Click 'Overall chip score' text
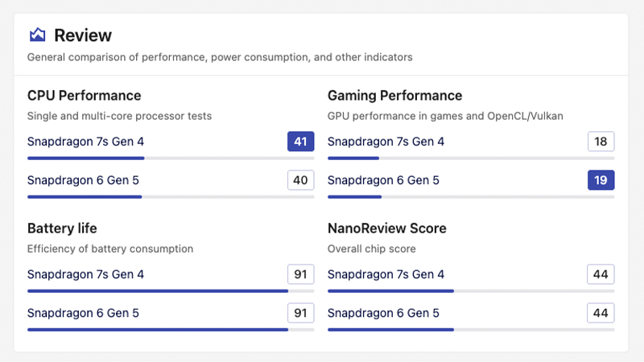This screenshot has width=644, height=362. coord(372,249)
